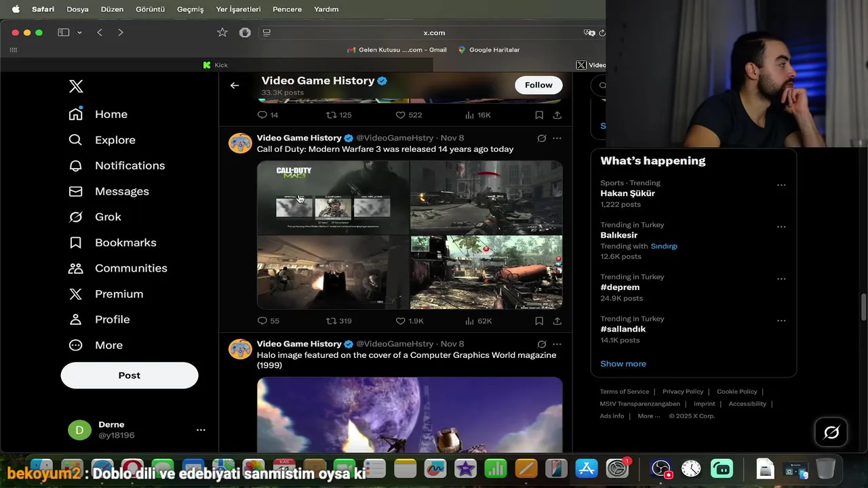This screenshot has width=868, height=488.
Task: Open App Store from the Dock
Action: [587, 468]
